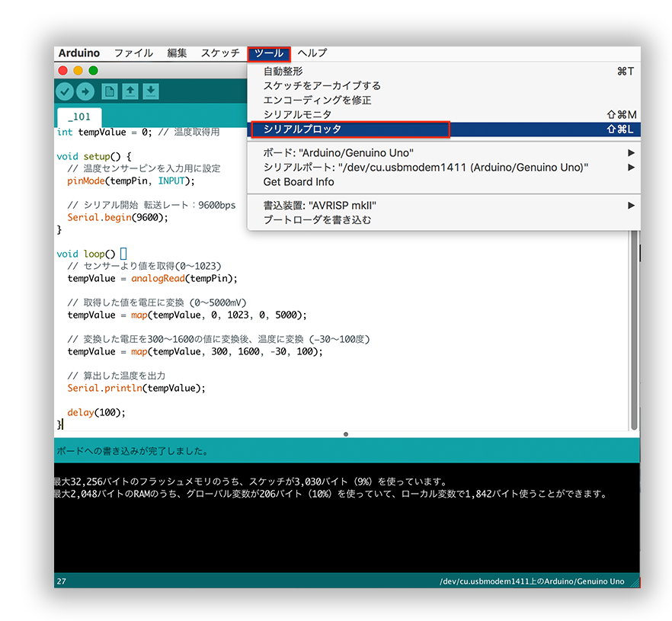Click the Open sketch toolbar icon

click(130, 91)
